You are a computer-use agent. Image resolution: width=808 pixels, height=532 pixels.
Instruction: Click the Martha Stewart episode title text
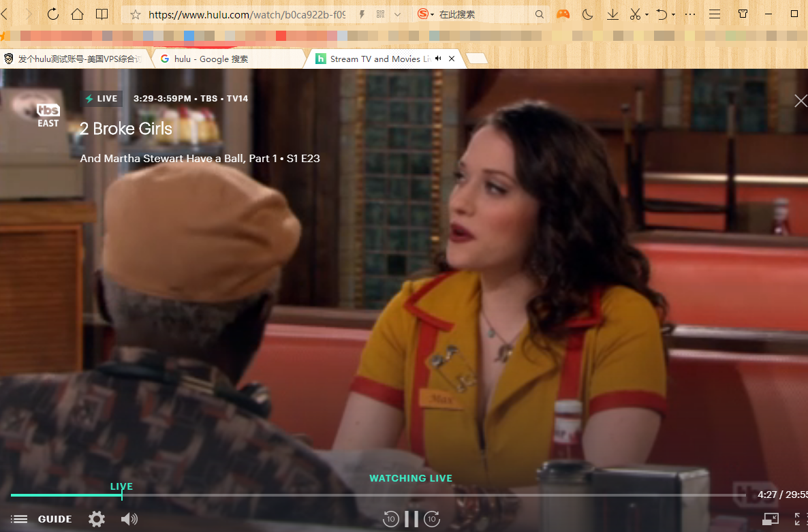[x=178, y=158]
